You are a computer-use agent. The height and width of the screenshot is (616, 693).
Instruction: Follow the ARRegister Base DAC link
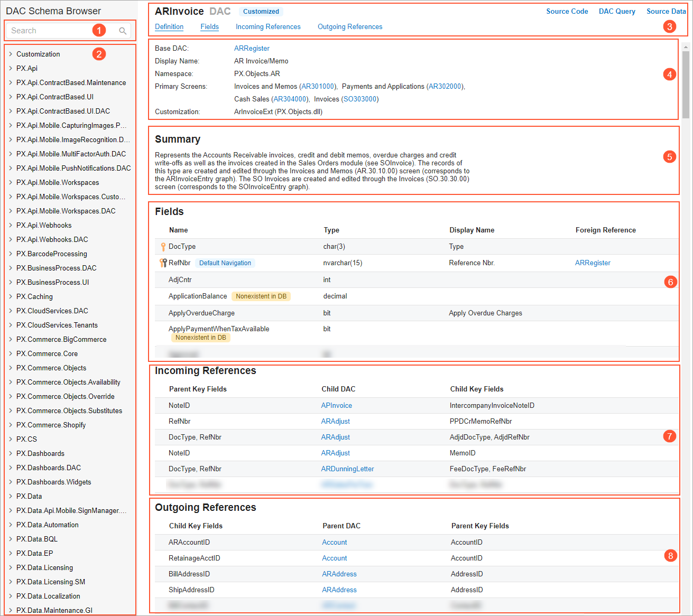click(252, 48)
